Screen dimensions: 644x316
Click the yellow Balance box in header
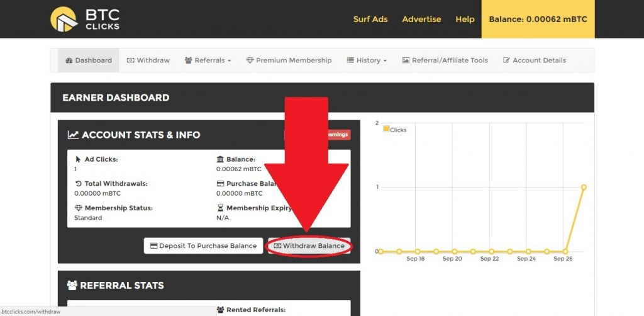click(538, 19)
